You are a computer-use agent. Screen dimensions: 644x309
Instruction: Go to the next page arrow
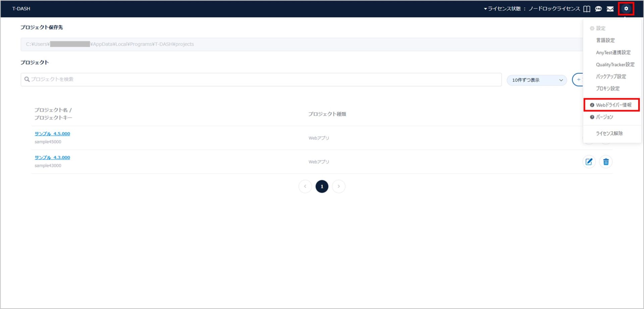pos(338,186)
